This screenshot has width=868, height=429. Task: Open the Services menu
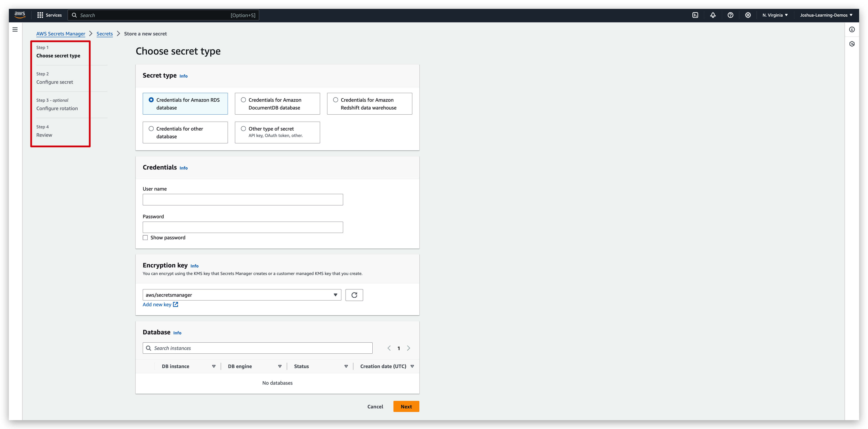click(49, 15)
